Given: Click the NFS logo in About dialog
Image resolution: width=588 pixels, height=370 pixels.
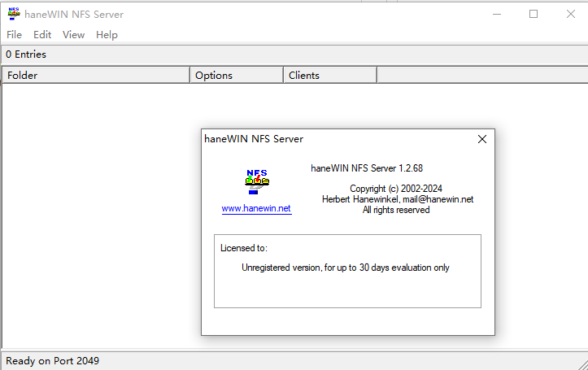Looking at the screenshot, I should (x=257, y=182).
